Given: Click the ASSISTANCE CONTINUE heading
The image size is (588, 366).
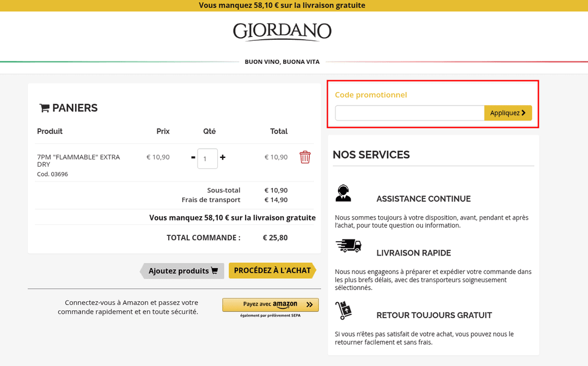Looking at the screenshot, I should tap(424, 199).
